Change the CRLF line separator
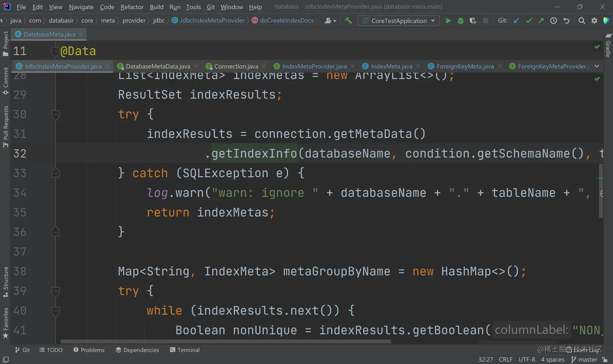This screenshot has height=364, width=613. point(506,360)
